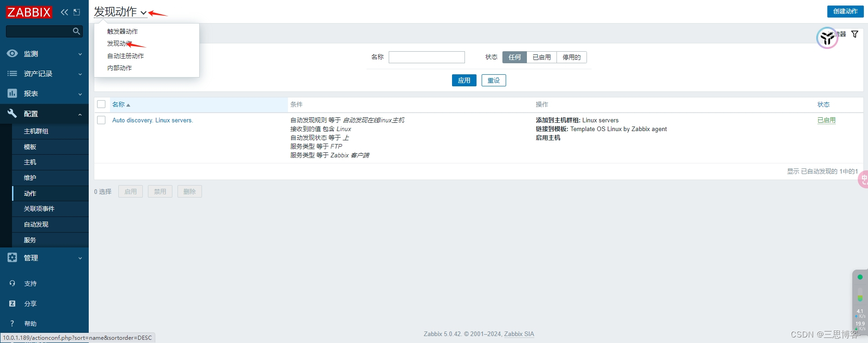Click the 状态 column header link
Image resolution: width=868 pixels, height=343 pixels.
coord(823,104)
